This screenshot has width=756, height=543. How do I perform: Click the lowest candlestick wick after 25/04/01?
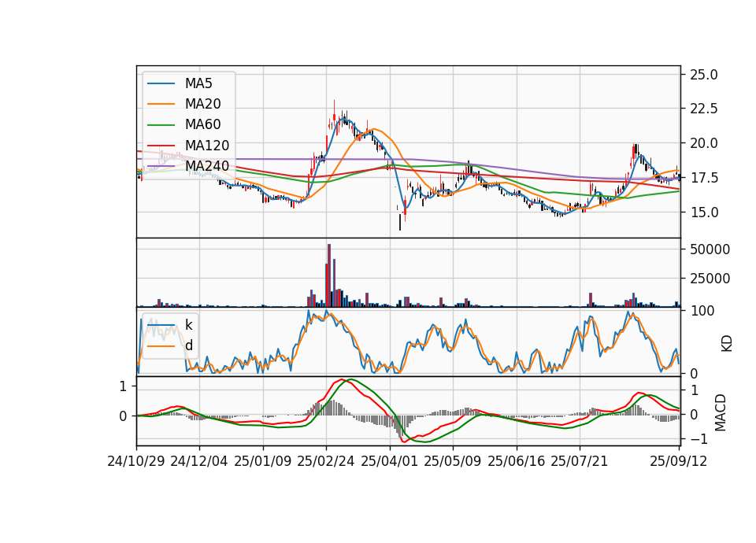point(400,223)
